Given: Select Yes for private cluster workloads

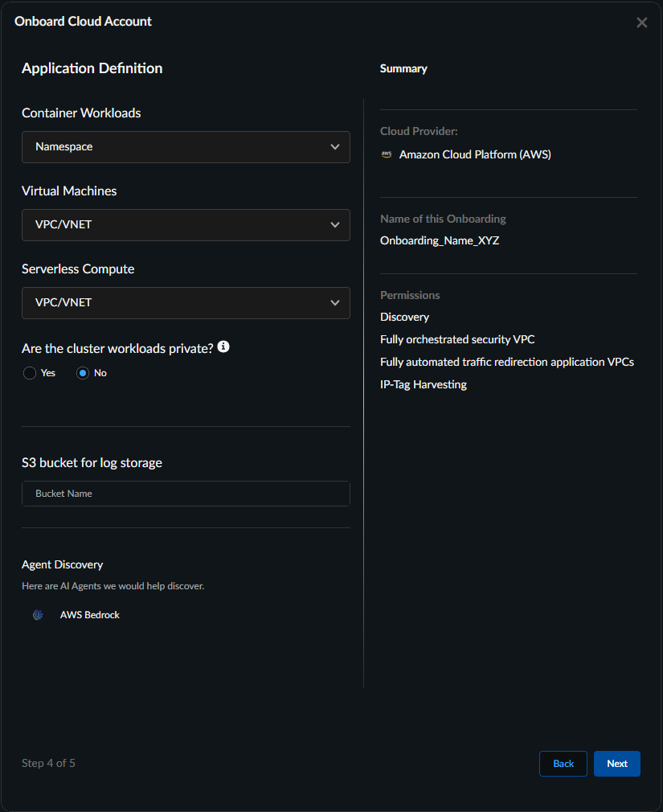Looking at the screenshot, I should [x=30, y=373].
